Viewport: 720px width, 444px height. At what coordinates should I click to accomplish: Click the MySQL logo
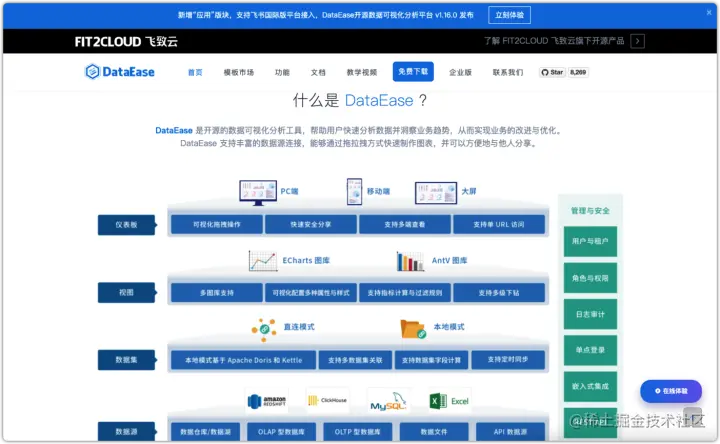click(388, 401)
